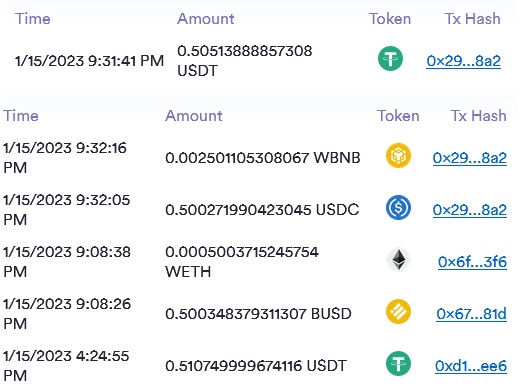The height and width of the screenshot is (390, 528).
Task: Click the 1/15/2023 9:08:26 PM timestamp
Action: point(67,314)
